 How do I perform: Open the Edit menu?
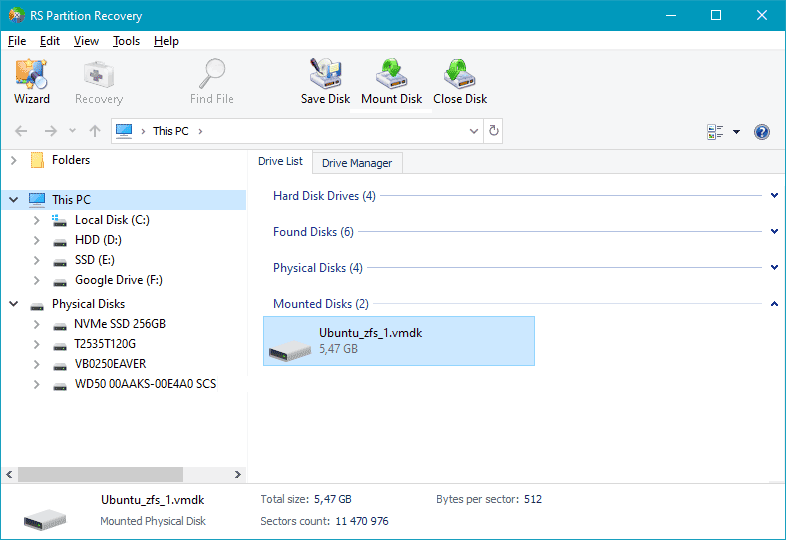[x=50, y=41]
